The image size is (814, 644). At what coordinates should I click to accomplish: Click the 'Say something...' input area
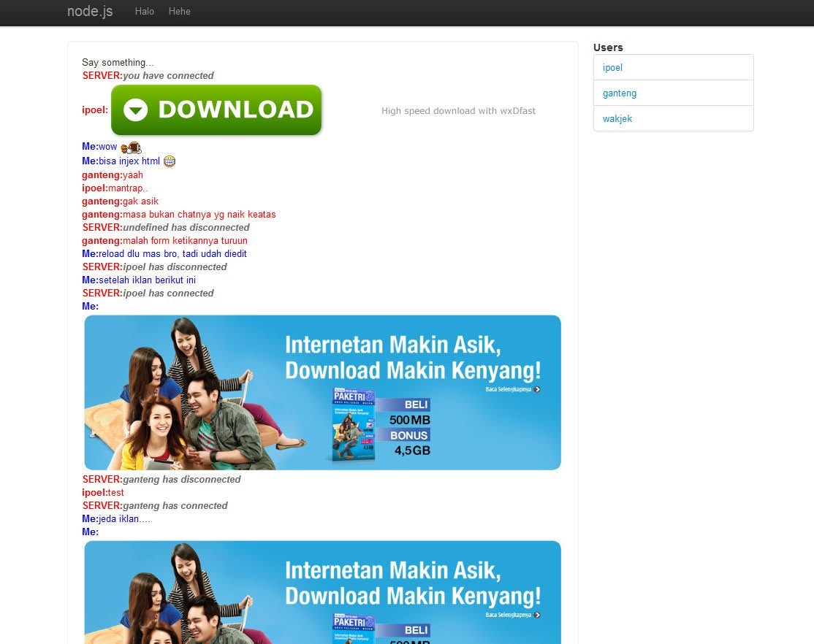tap(118, 62)
